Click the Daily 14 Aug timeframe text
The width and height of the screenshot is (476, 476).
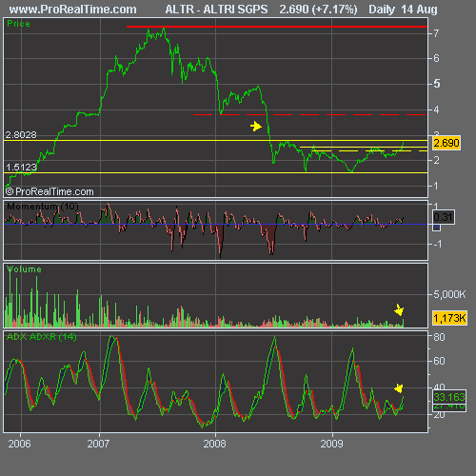(x=403, y=10)
